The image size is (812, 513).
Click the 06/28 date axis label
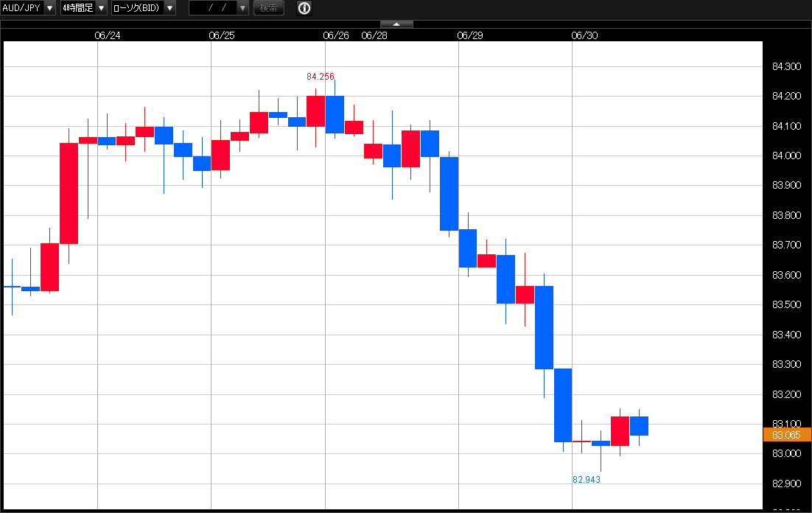click(x=374, y=35)
